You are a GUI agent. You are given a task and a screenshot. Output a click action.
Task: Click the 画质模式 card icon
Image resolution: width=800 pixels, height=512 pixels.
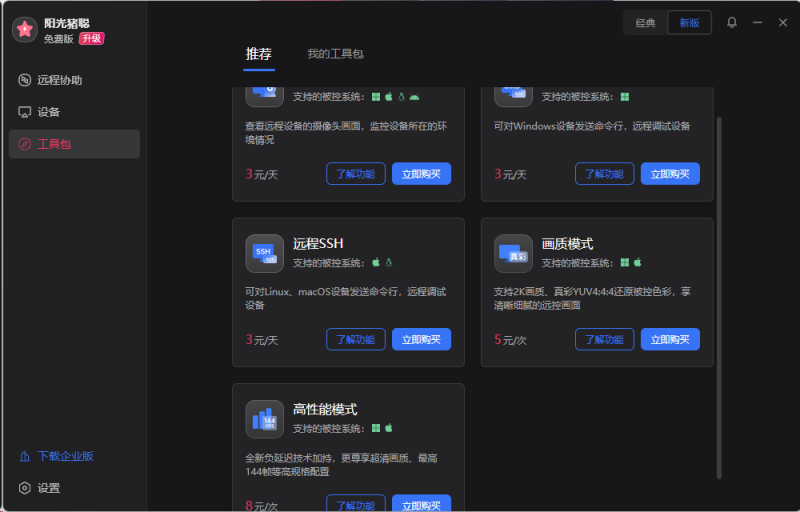[513, 253]
